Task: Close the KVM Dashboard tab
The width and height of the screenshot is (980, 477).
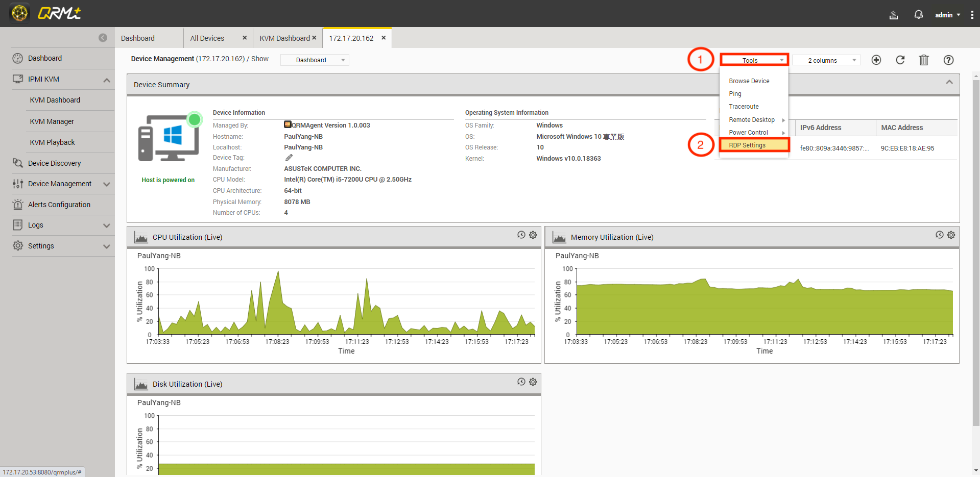Action: coord(314,38)
